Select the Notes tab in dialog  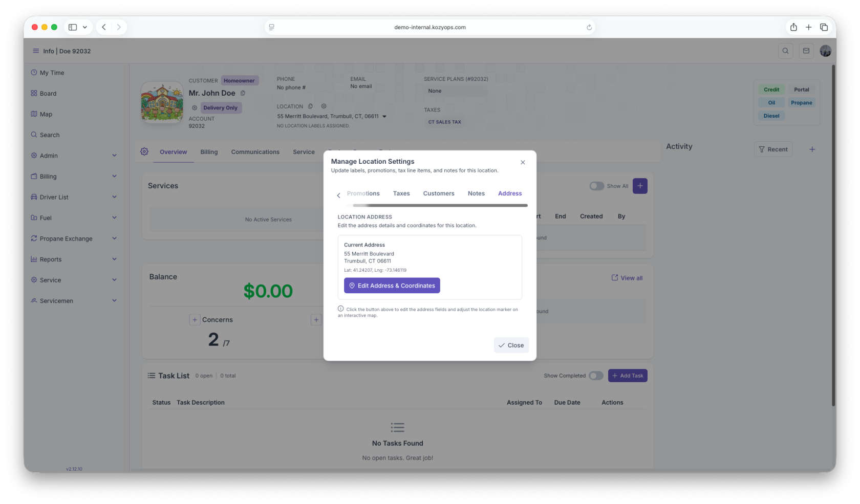tap(476, 193)
